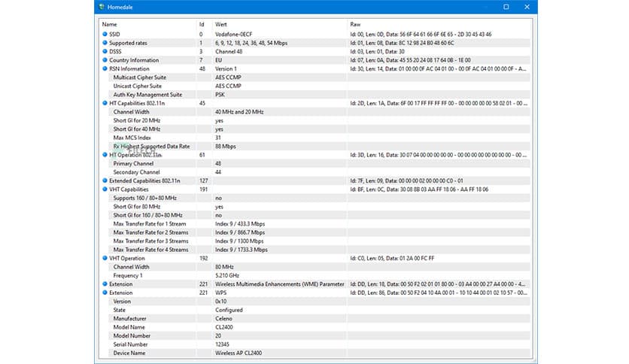Screen dimensions: 629x364
Task: Click the blue bullet beside Extended Capabilities 802.11n
Action: pyautogui.click(x=105, y=180)
